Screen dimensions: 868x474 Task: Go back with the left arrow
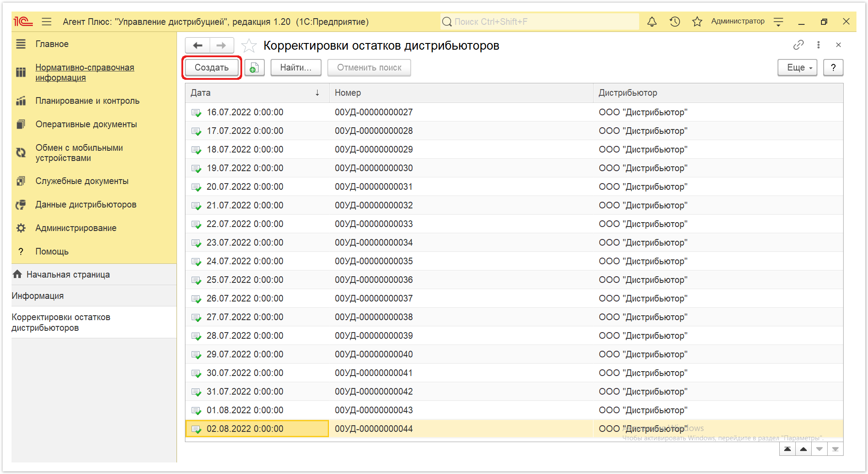pos(197,45)
